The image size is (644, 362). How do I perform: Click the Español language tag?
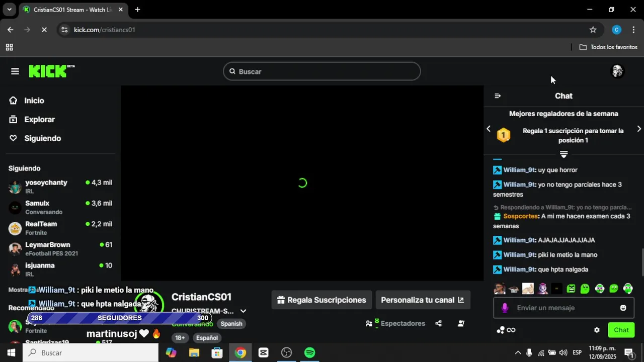coord(207,338)
